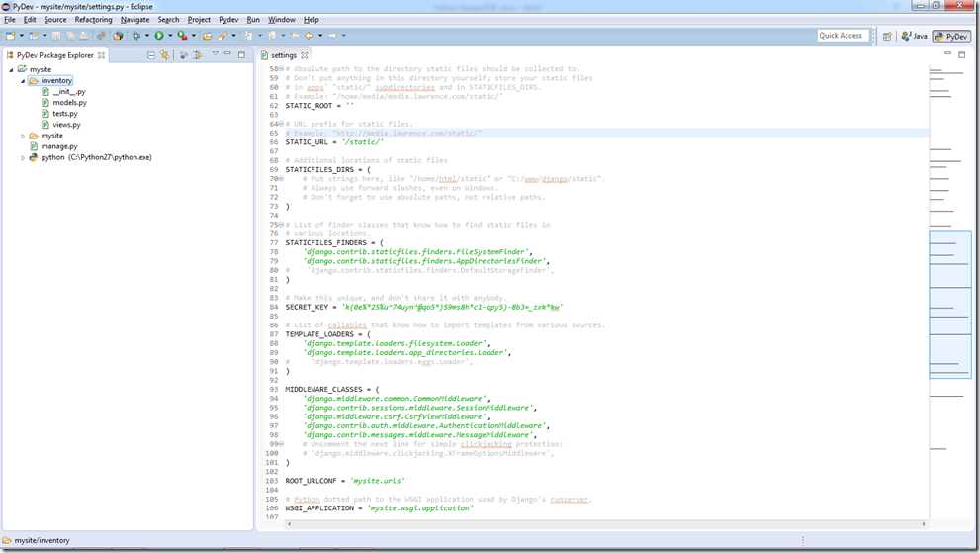Viewport: 980px width, 553px height.
Task: Collapse the mysite project root node
Action: 11,69
